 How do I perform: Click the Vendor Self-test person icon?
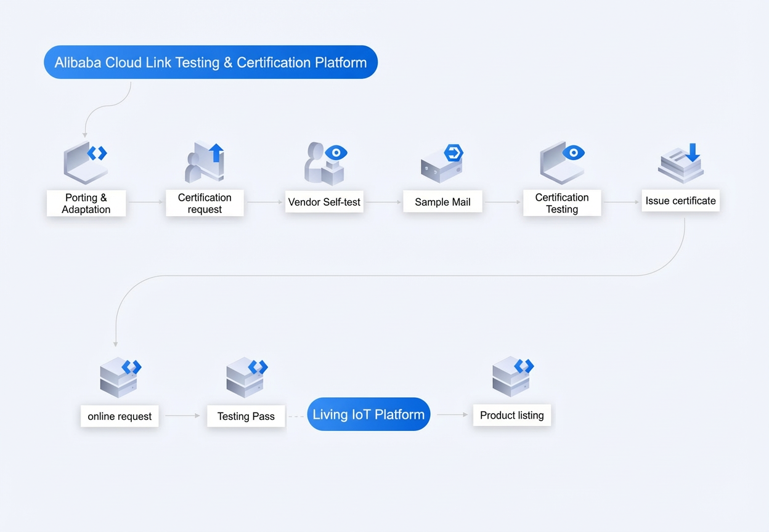pyautogui.click(x=326, y=163)
